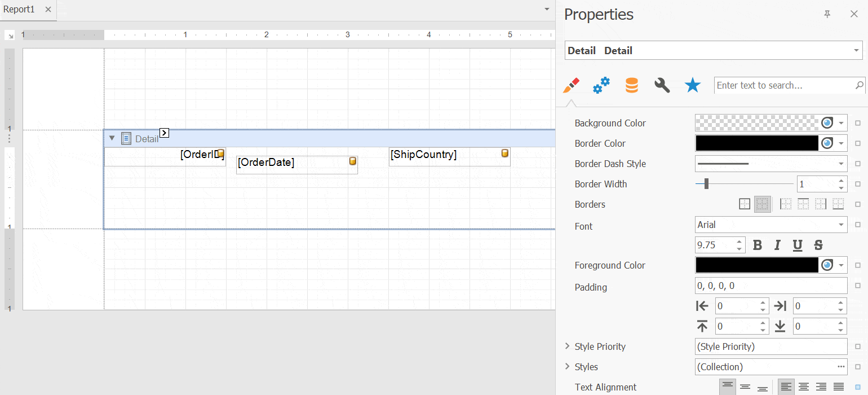Open the Data properties database icon
This screenshot has width=868, height=395.
(631, 85)
